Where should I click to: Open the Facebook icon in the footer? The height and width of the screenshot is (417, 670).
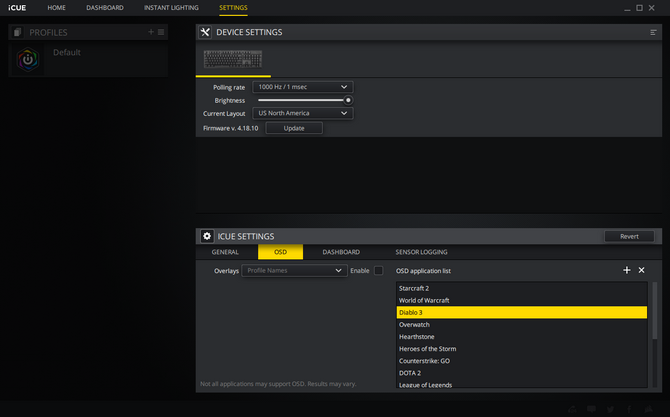[629, 409]
